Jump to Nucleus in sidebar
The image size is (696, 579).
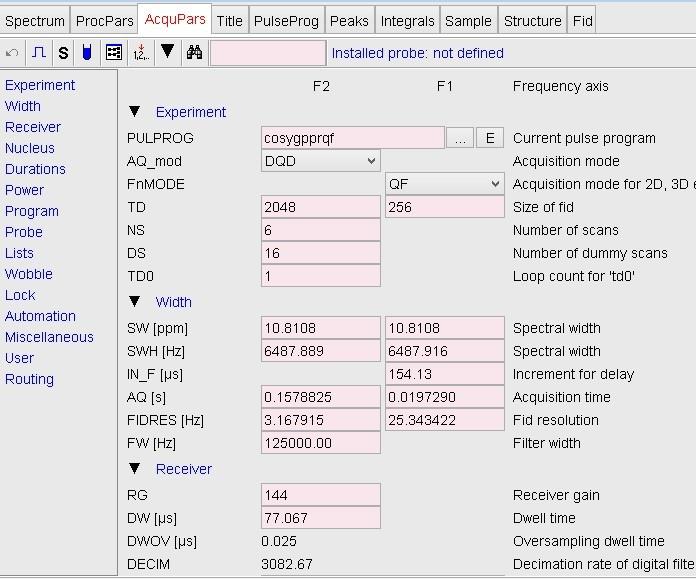(30, 148)
